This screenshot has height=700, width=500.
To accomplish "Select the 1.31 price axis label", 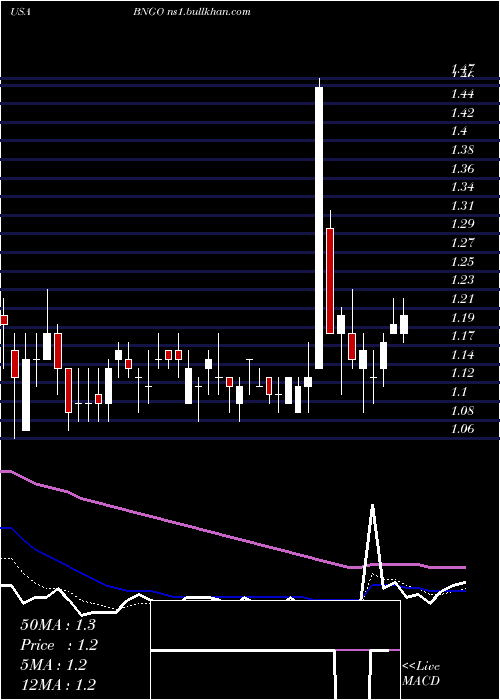I will (462, 206).
